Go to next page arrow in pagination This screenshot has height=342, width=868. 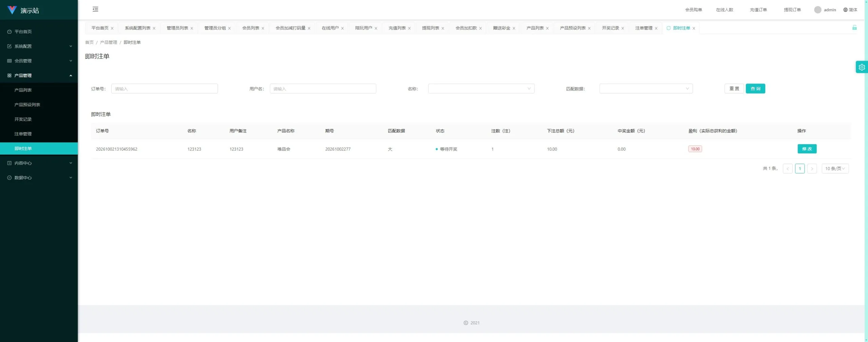click(812, 169)
